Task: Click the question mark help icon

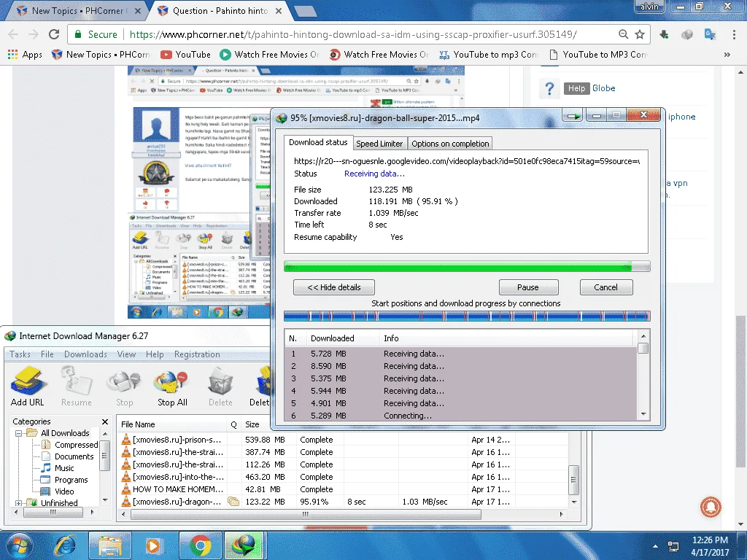Action: [549, 88]
